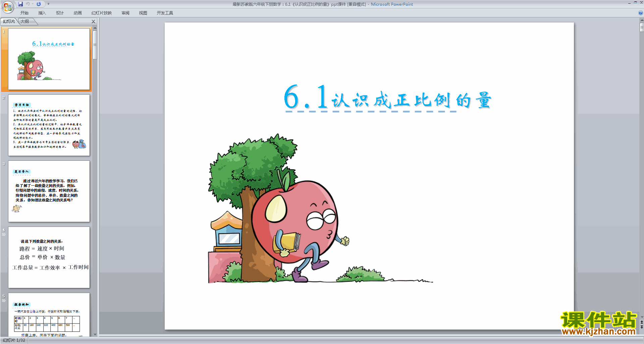Select the apple cartoon picture on slide
Image resolution: width=644 pixels, height=344 pixels.
click(x=320, y=208)
